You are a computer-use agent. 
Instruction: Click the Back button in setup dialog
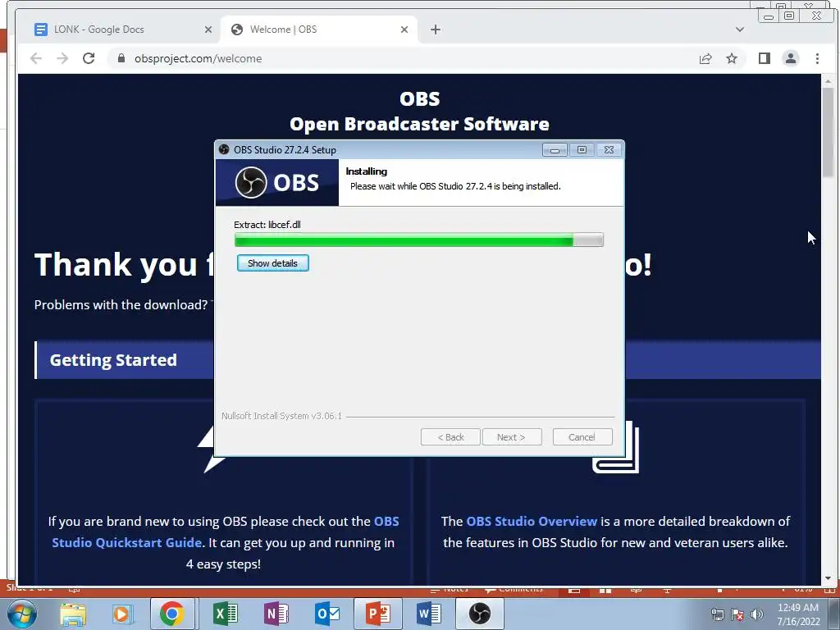(450, 437)
